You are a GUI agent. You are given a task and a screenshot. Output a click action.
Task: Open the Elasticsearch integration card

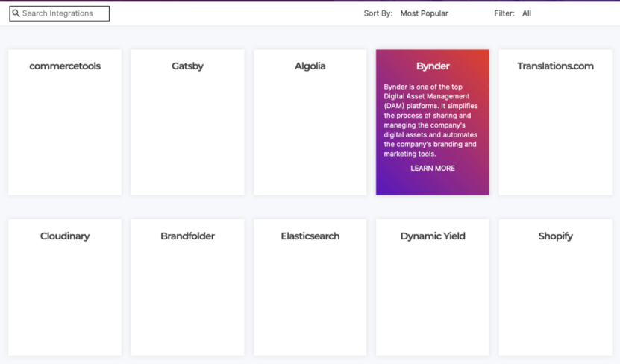pos(310,287)
